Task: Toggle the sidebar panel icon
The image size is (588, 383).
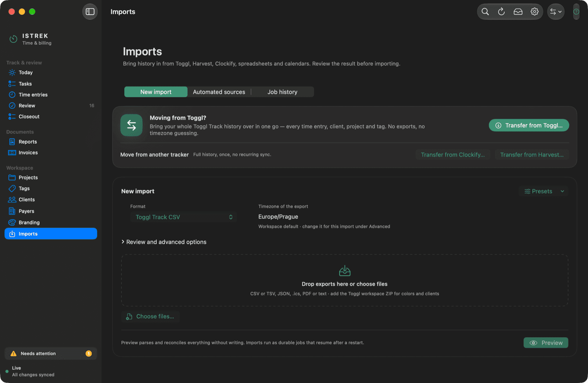Action: [x=90, y=12]
